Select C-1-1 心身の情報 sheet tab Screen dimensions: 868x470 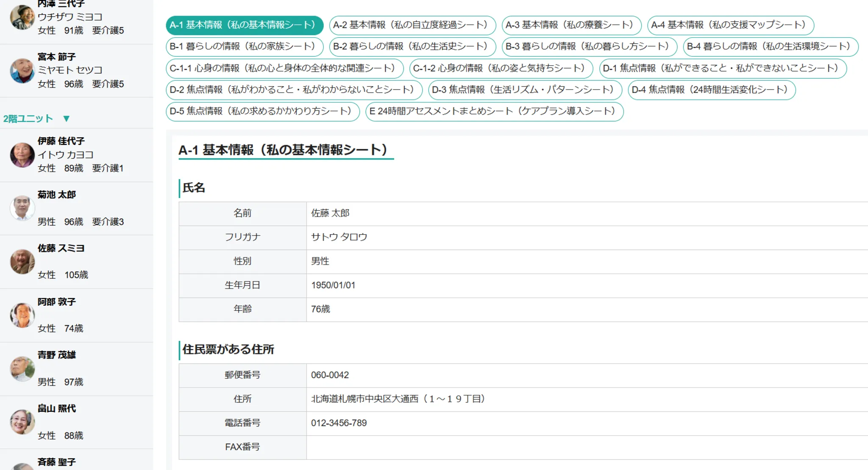[x=284, y=69]
